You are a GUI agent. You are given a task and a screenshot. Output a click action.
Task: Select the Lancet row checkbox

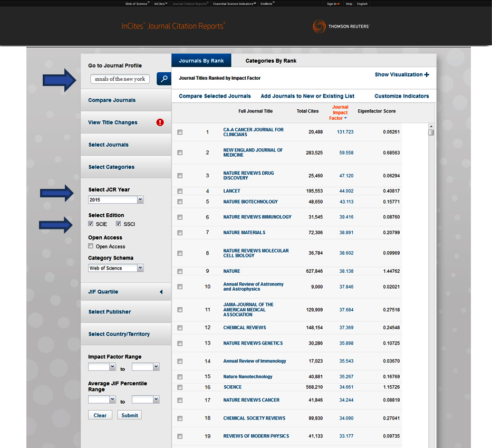pos(180,191)
